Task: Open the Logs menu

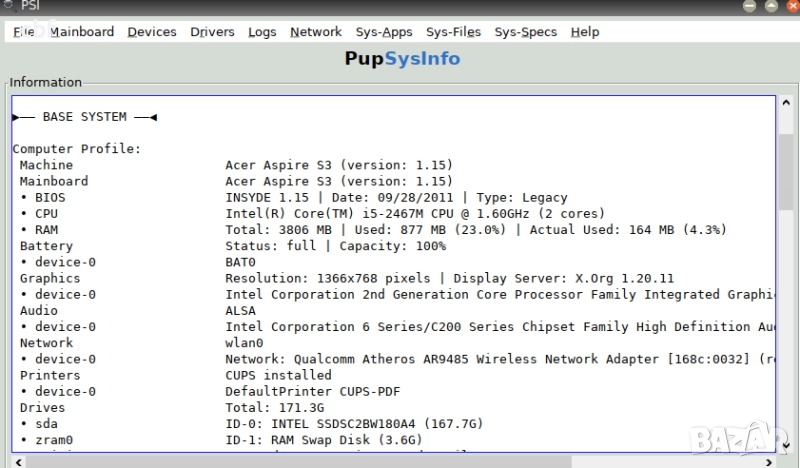Action: (262, 32)
